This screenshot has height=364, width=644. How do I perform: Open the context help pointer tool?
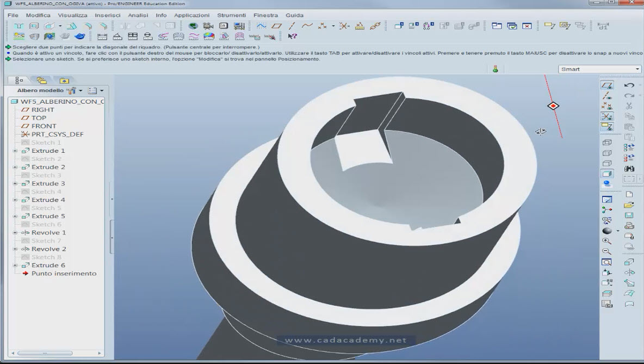click(293, 36)
